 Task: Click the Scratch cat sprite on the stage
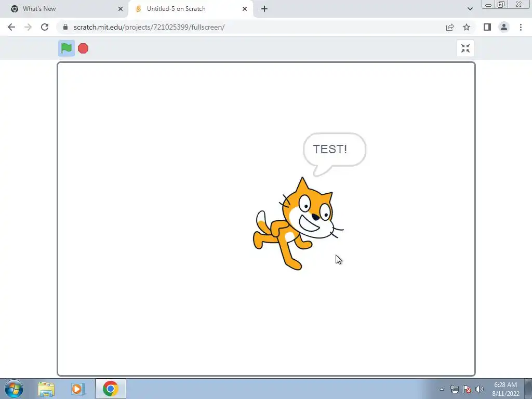298,223
